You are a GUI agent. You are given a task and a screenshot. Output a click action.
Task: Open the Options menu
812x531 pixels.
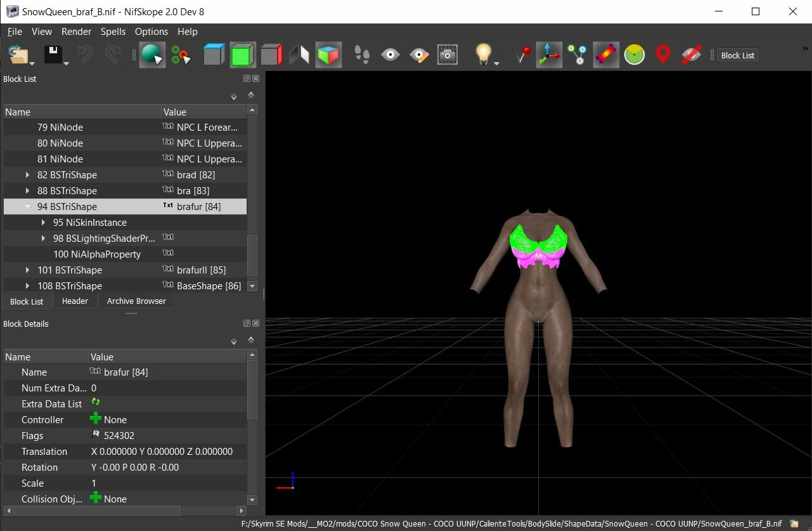[151, 31]
